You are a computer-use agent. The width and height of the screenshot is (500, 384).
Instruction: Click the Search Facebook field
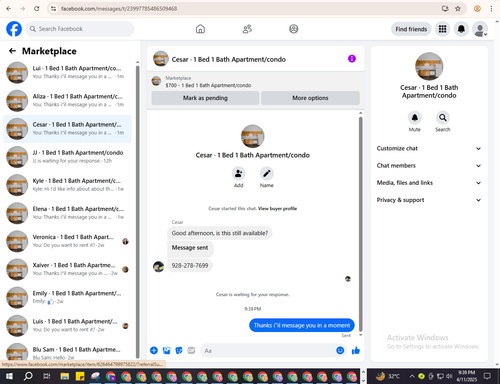pos(80,29)
